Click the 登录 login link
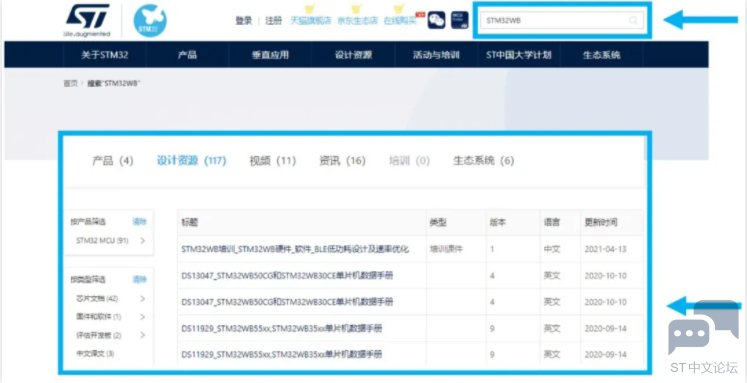This screenshot has height=383, width=747. [243, 21]
